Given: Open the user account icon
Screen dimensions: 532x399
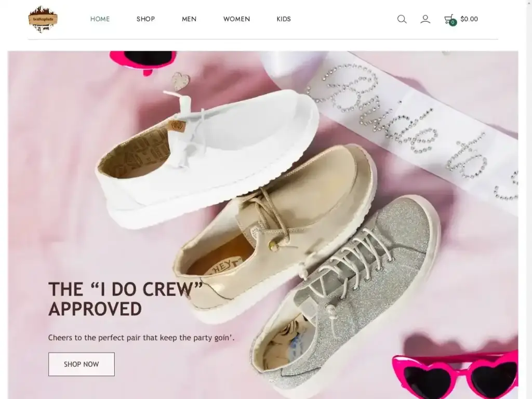Looking at the screenshot, I should point(425,19).
